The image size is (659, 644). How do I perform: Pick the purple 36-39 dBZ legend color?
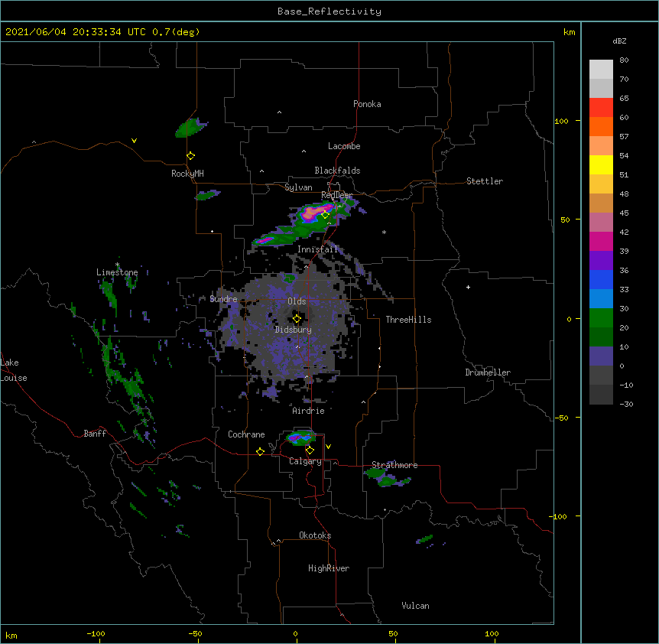click(601, 261)
